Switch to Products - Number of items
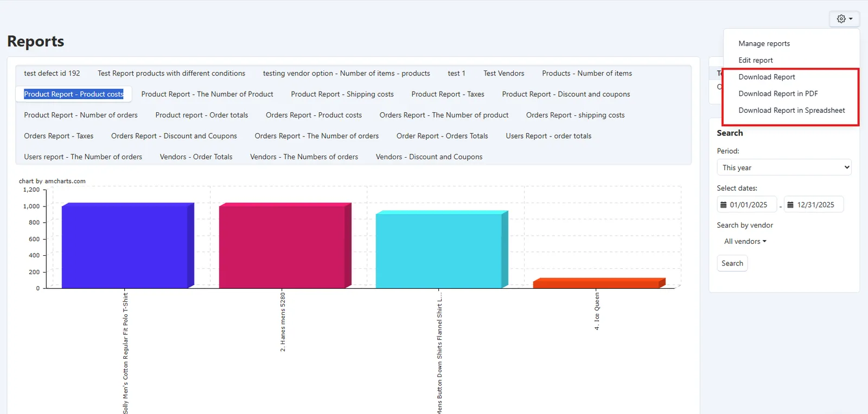 point(587,73)
